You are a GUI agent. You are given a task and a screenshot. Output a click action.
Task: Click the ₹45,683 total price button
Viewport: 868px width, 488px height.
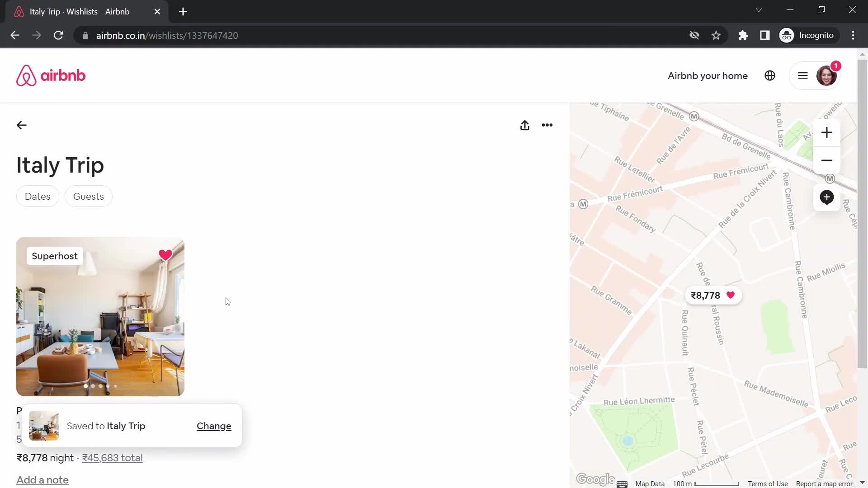112,458
